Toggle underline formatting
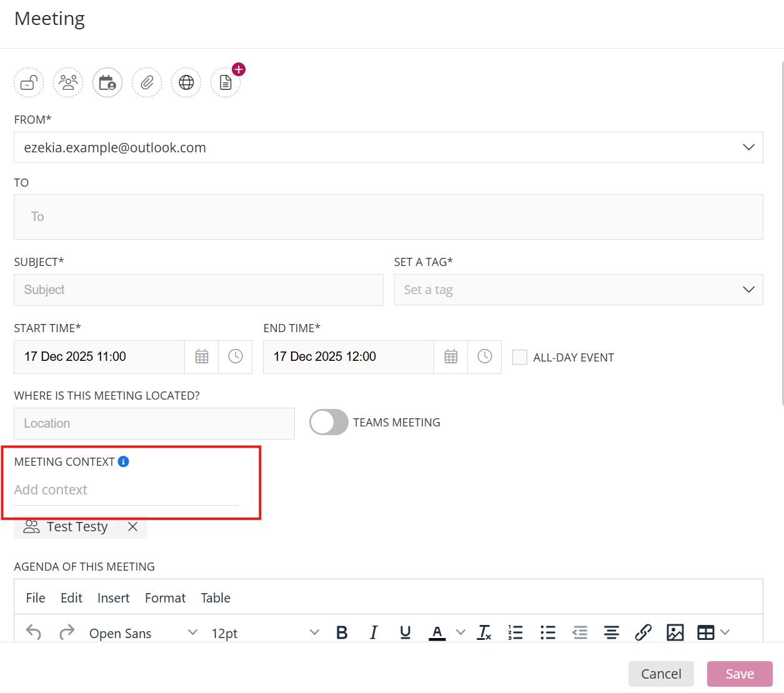 (405, 632)
